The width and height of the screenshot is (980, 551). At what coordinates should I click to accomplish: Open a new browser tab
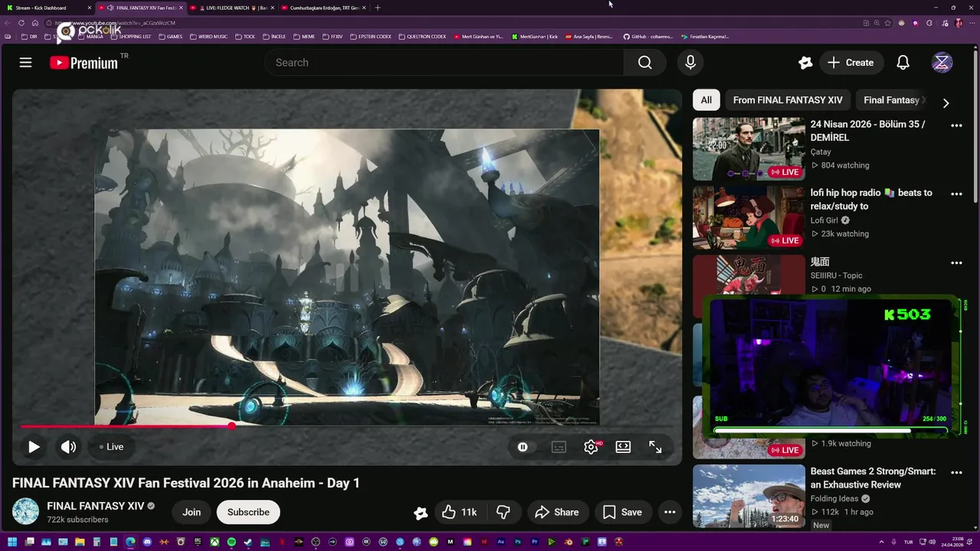[377, 8]
